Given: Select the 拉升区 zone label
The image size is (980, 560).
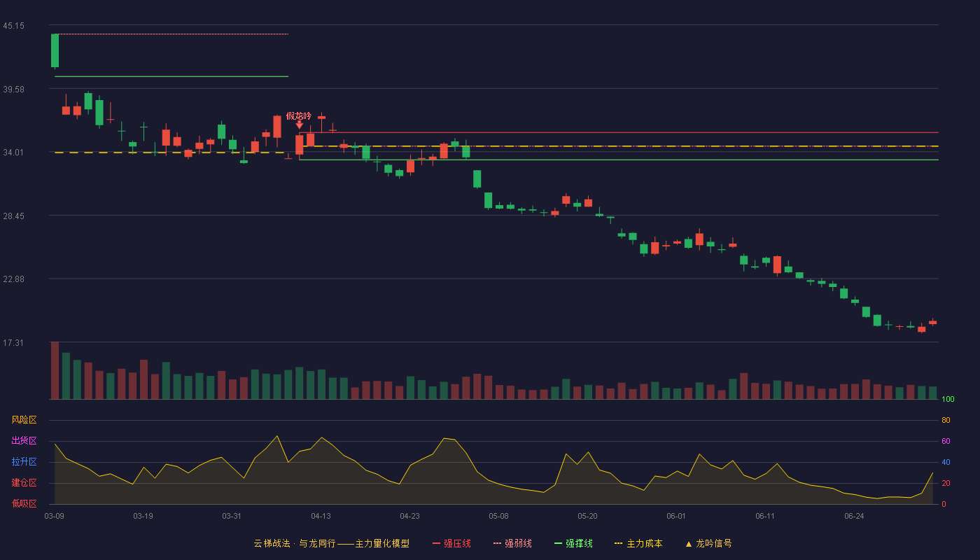Looking at the screenshot, I should 24,462.
